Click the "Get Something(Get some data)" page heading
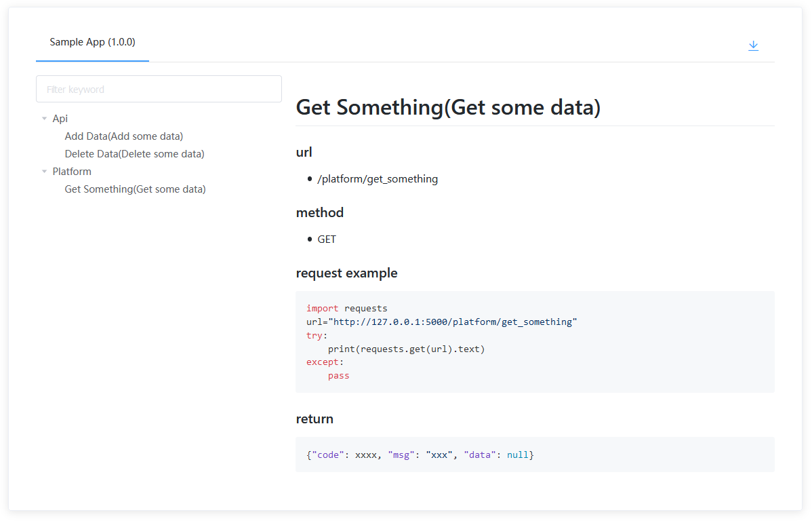 [447, 107]
